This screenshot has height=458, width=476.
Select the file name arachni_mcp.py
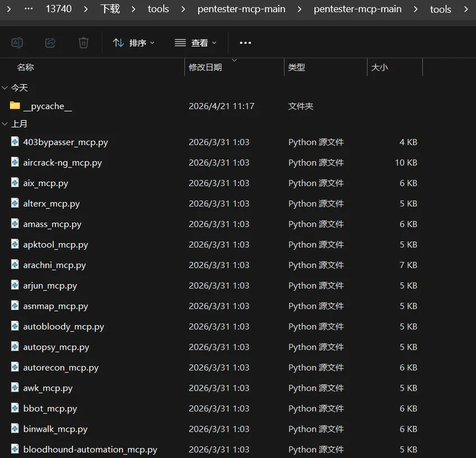click(54, 265)
